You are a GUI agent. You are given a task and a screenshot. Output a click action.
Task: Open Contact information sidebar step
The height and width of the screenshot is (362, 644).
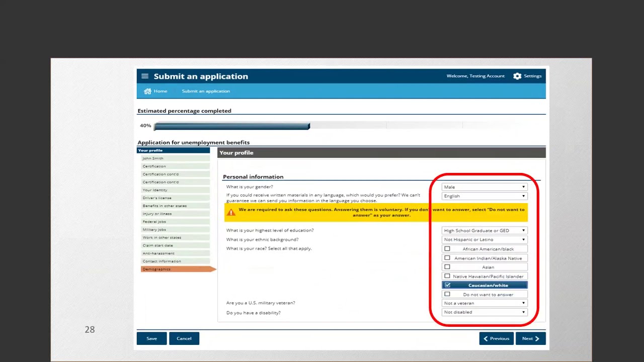(x=175, y=261)
